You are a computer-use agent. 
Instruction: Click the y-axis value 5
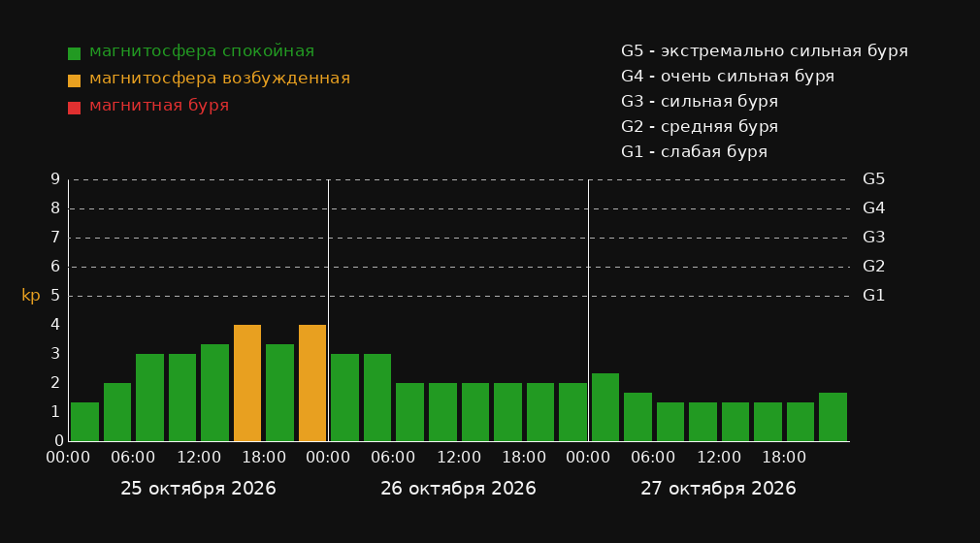pyautogui.click(x=55, y=296)
